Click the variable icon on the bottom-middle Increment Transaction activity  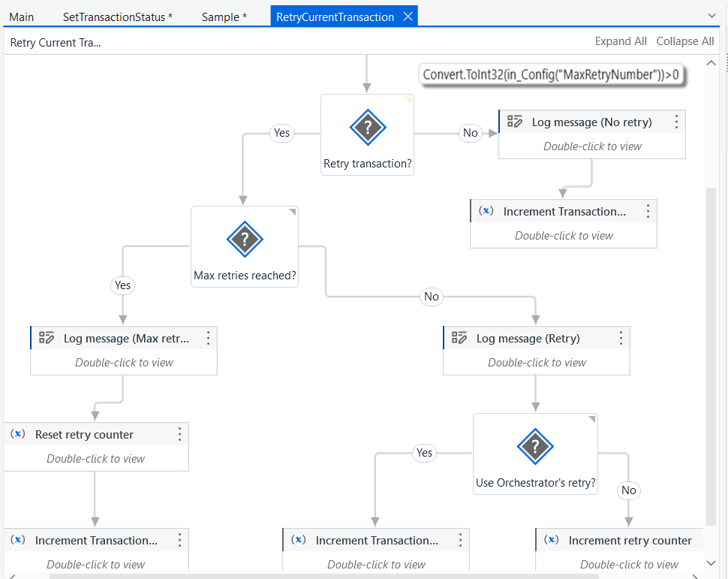pyautogui.click(x=299, y=540)
